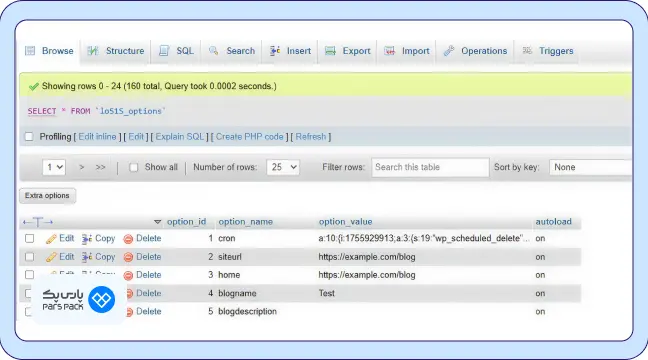Open the Triggers tab
The width and height of the screenshot is (648, 360).
(548, 51)
